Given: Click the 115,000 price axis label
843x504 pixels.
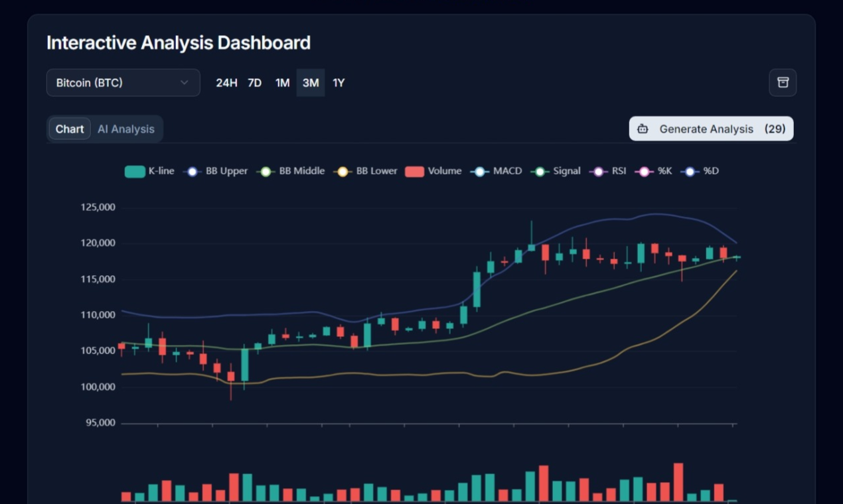Looking at the screenshot, I should (x=98, y=279).
